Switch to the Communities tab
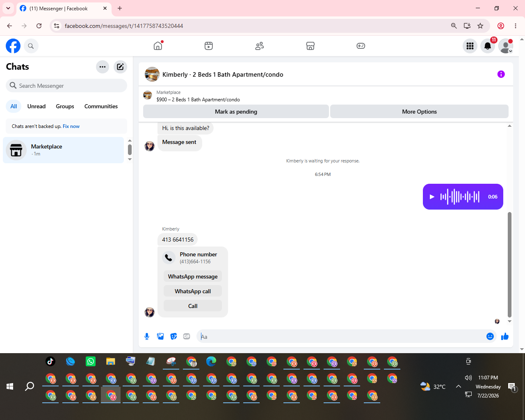The width and height of the screenshot is (525, 420). point(101,106)
